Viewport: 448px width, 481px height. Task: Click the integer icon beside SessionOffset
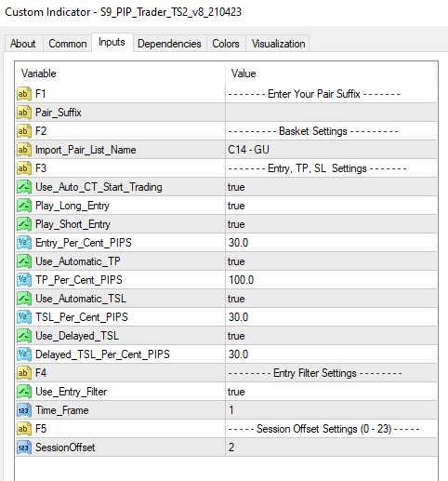tap(24, 448)
